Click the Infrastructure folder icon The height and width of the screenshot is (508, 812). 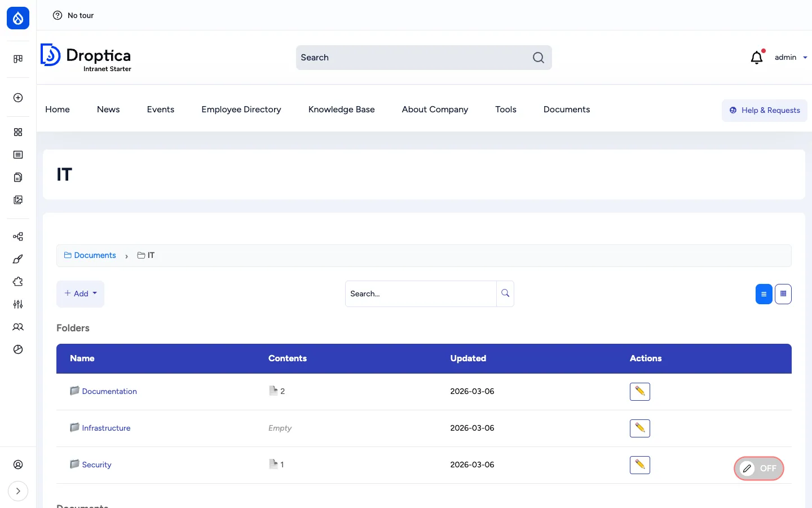click(x=74, y=427)
